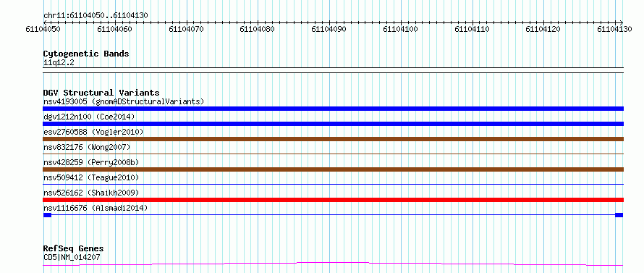The width and height of the screenshot is (644, 273).
Task: Select the nsv428259 Perry2008b brown bar
Action: click(333, 169)
